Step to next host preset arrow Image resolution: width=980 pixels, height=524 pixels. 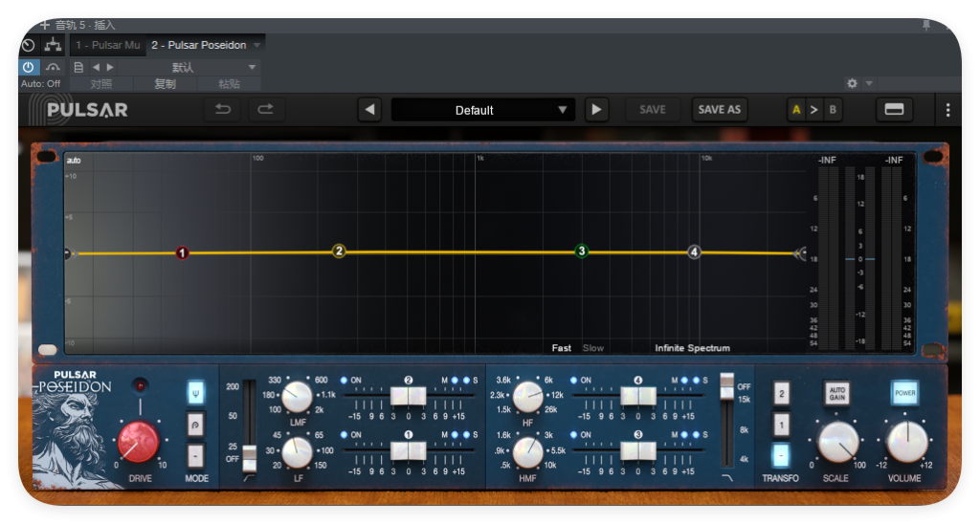pyautogui.click(x=110, y=67)
